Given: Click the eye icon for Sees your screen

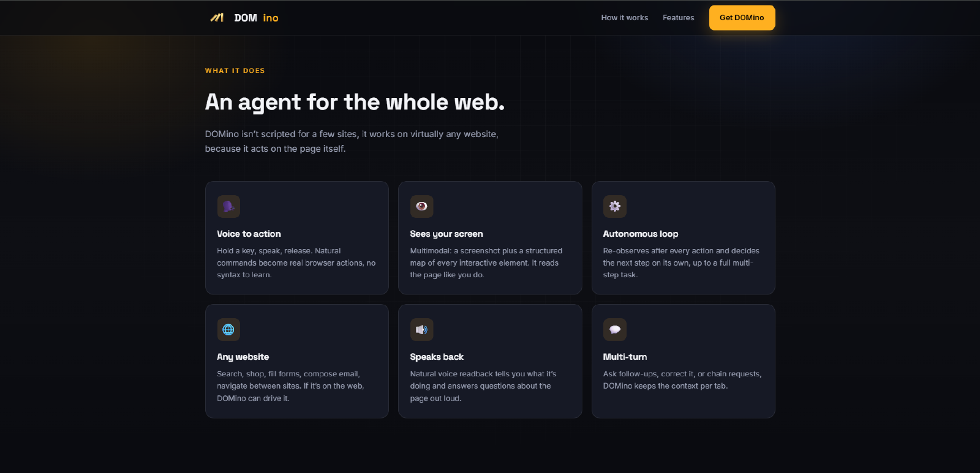Looking at the screenshot, I should tap(421, 206).
